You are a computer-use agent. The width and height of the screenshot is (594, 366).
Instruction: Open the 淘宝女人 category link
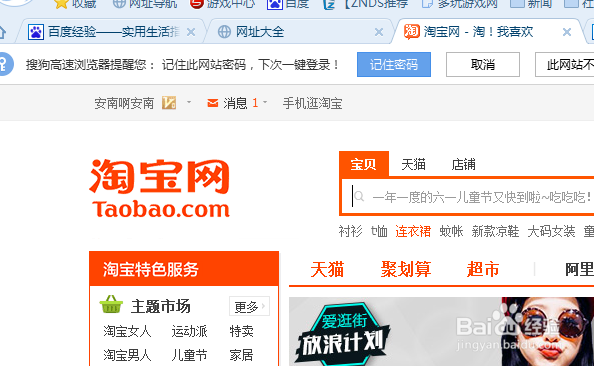127,331
